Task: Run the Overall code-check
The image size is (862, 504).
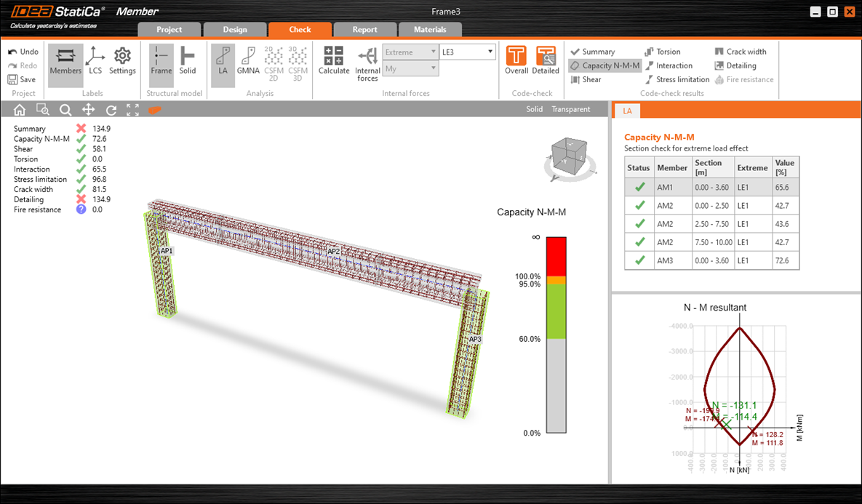Action: click(x=516, y=60)
